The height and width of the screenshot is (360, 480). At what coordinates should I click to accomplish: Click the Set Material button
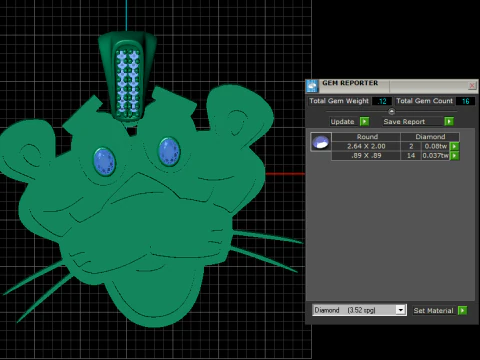click(x=433, y=311)
